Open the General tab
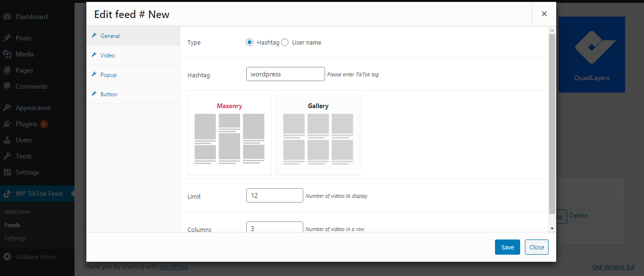The image size is (644, 276). click(133, 36)
